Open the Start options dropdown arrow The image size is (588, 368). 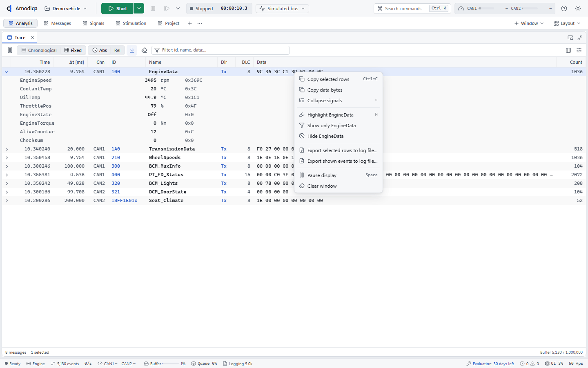[x=139, y=8]
